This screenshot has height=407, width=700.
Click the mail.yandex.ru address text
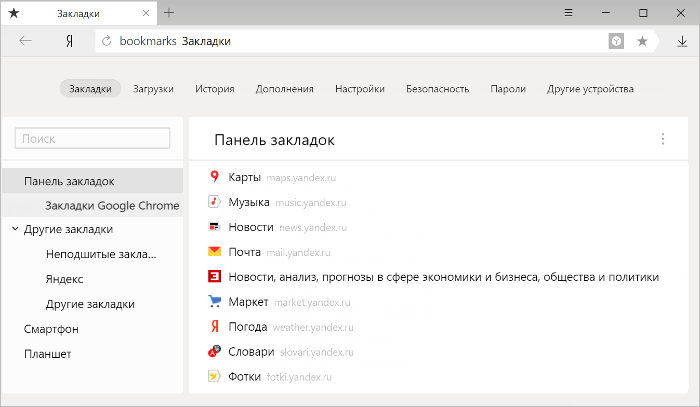click(x=298, y=253)
